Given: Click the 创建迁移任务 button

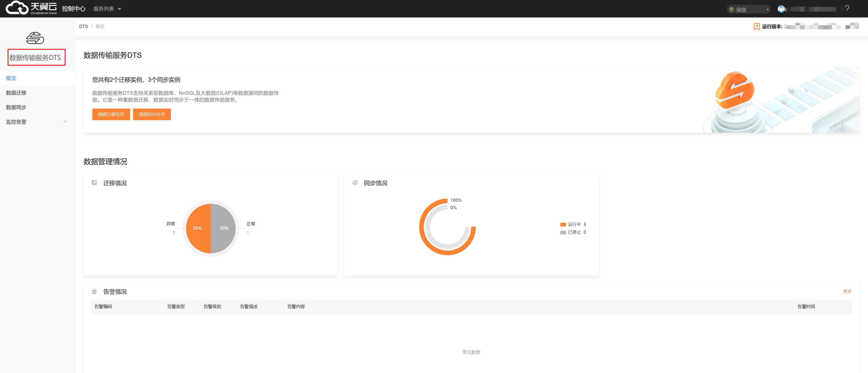Looking at the screenshot, I should point(111,114).
